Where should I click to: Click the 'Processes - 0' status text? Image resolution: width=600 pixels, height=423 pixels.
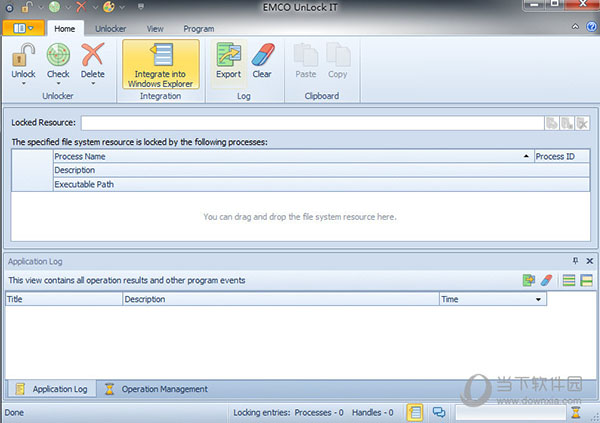point(319,413)
